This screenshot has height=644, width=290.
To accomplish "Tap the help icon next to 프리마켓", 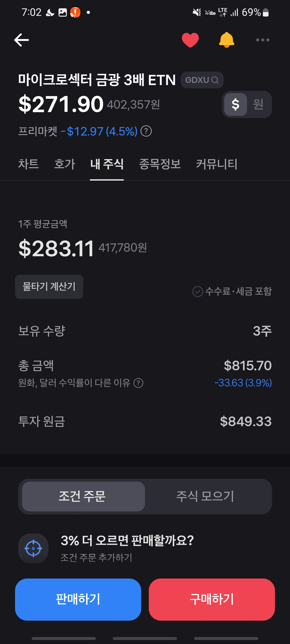I will 146,131.
